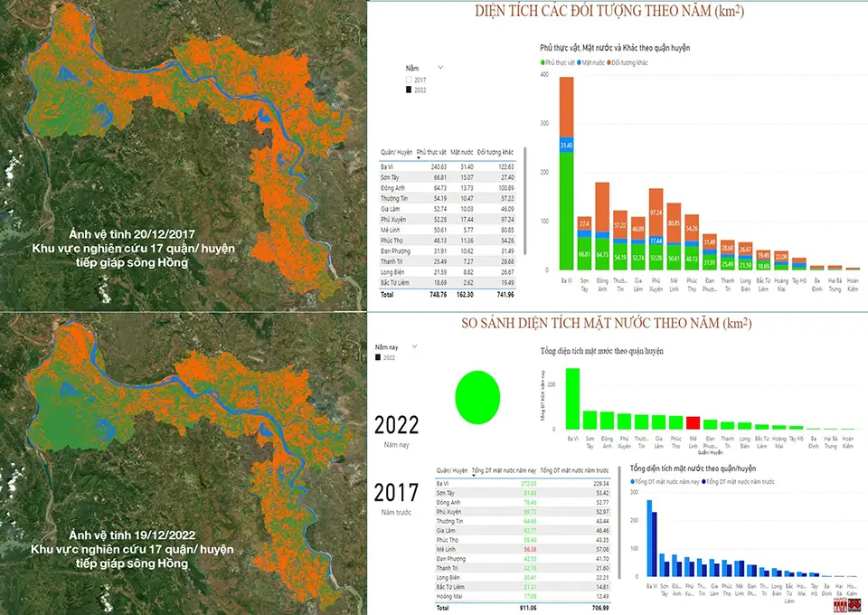Viewport: 868px width, 615px height.
Task: Check the 2017 option in Năm slicer
Action: point(409,80)
